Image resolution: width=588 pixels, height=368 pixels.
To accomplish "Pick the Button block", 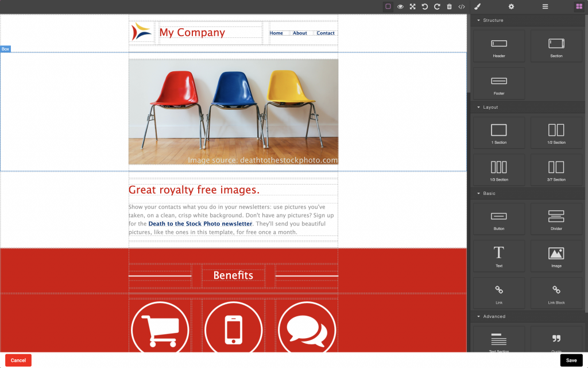I will (499, 219).
